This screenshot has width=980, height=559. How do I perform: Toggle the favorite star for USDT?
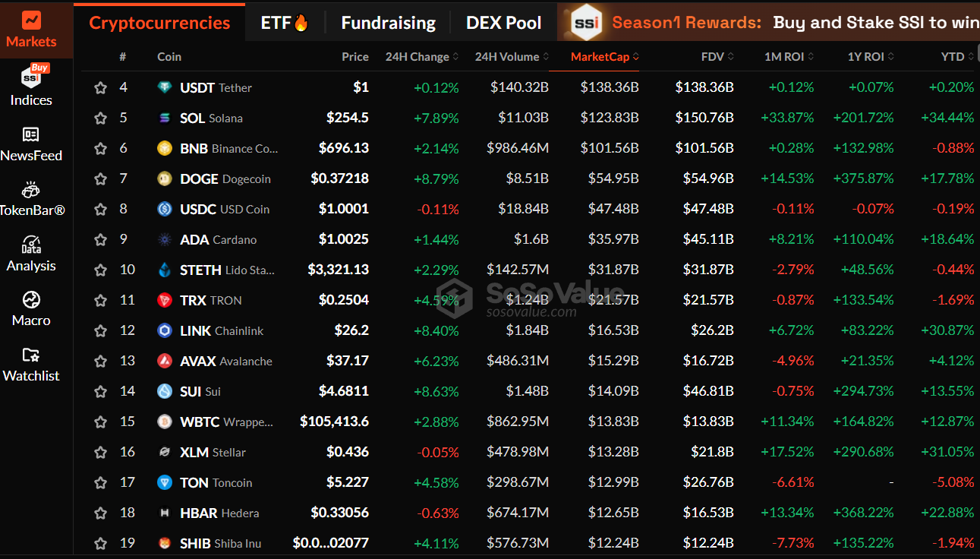tap(100, 87)
